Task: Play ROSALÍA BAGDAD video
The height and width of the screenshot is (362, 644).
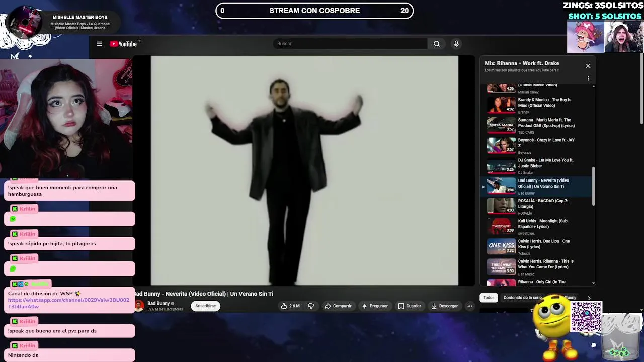Action: tap(535, 206)
